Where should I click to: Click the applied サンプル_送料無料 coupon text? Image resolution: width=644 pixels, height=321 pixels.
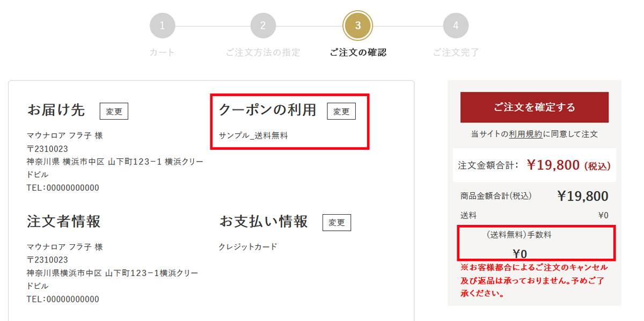(x=253, y=135)
